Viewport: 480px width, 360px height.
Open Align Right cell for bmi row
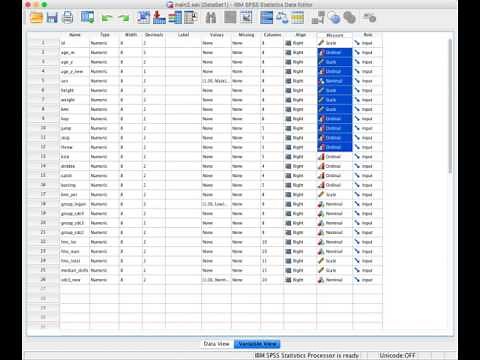pyautogui.click(x=300, y=109)
